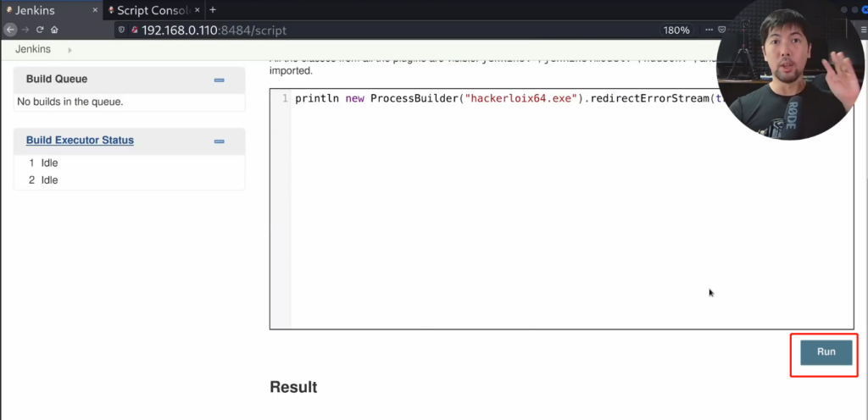This screenshot has height=420, width=868.
Task: Select executor 1 Idle row
Action: click(x=129, y=163)
